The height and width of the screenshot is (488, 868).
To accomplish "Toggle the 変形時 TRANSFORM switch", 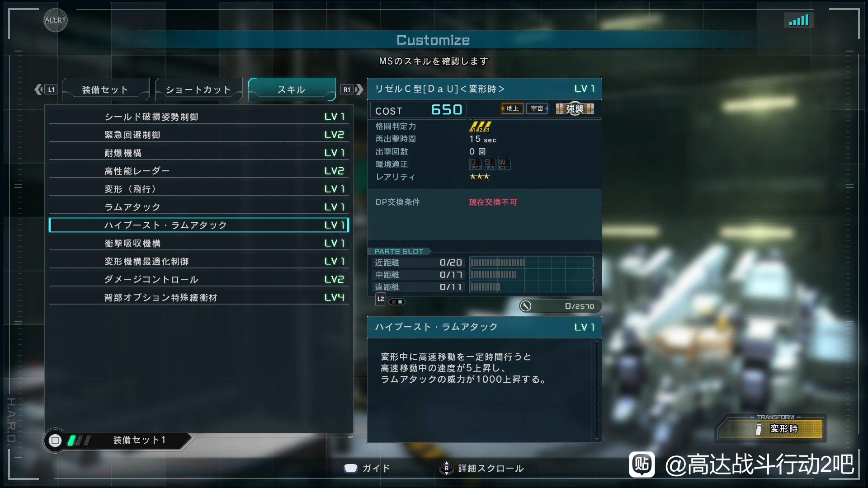I will pyautogui.click(x=770, y=428).
